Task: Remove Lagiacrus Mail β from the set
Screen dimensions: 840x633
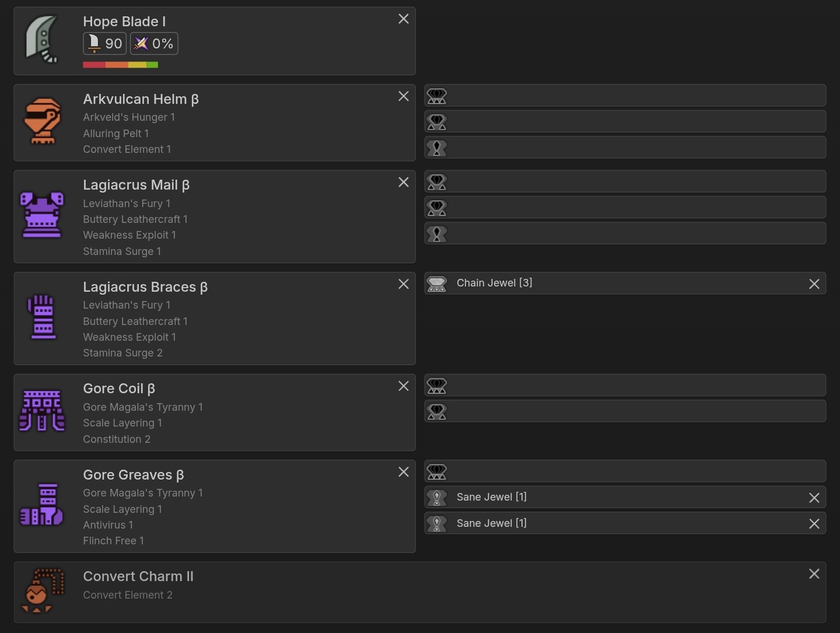Action: (x=403, y=183)
